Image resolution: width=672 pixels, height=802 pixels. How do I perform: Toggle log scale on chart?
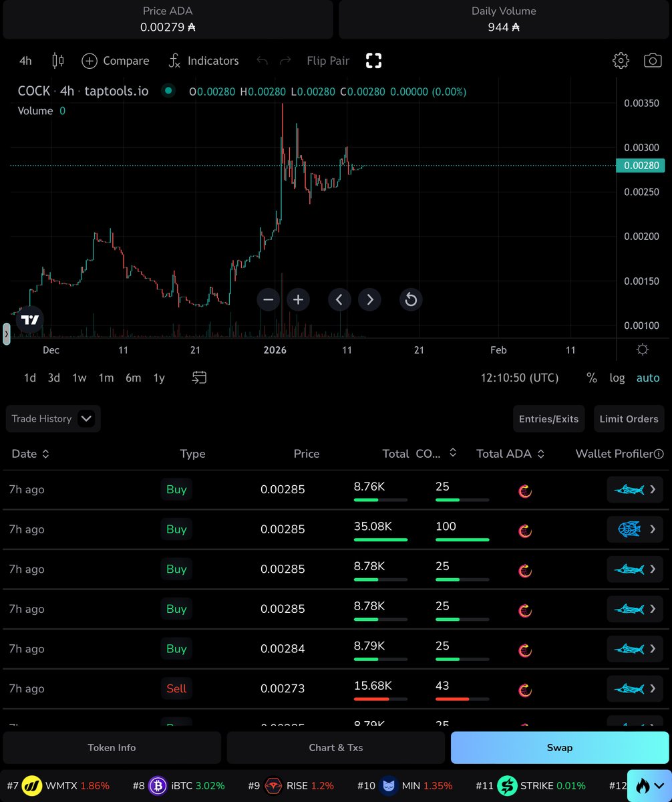click(617, 378)
